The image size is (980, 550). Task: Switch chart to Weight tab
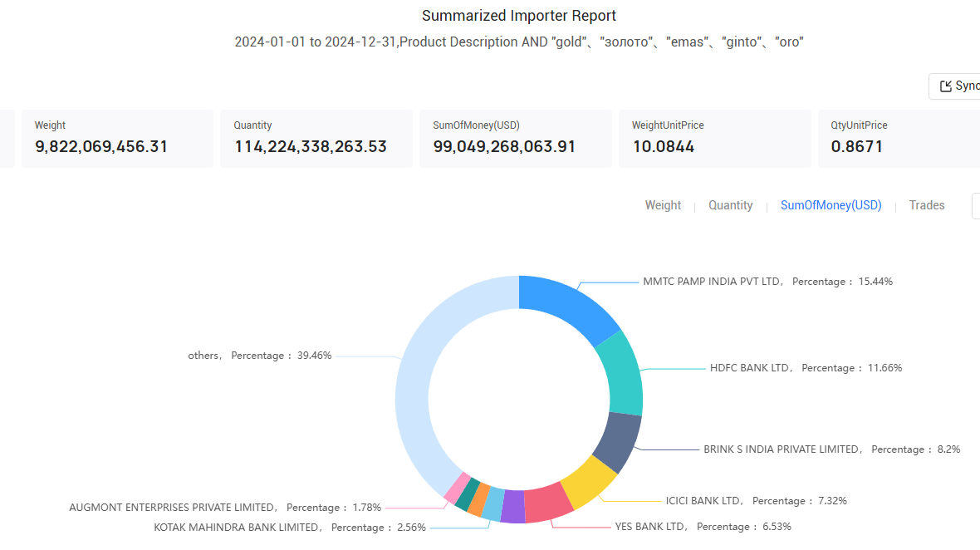coord(663,205)
